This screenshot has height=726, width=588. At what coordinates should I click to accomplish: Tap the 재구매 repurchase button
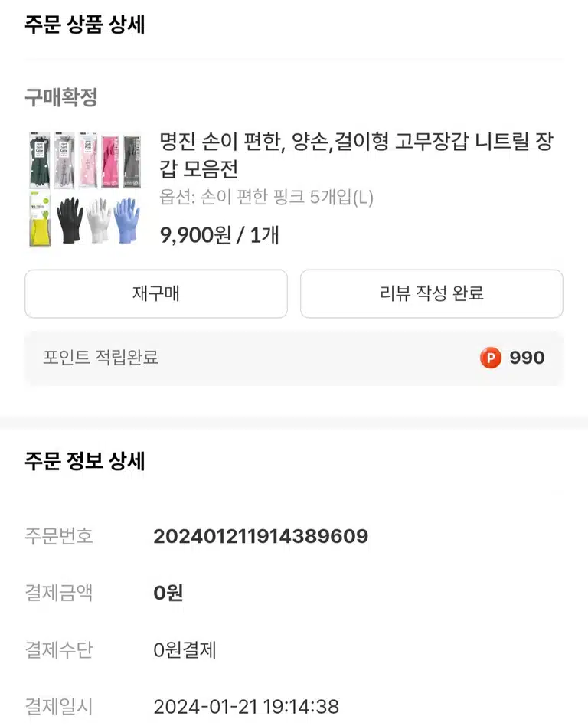(x=156, y=293)
